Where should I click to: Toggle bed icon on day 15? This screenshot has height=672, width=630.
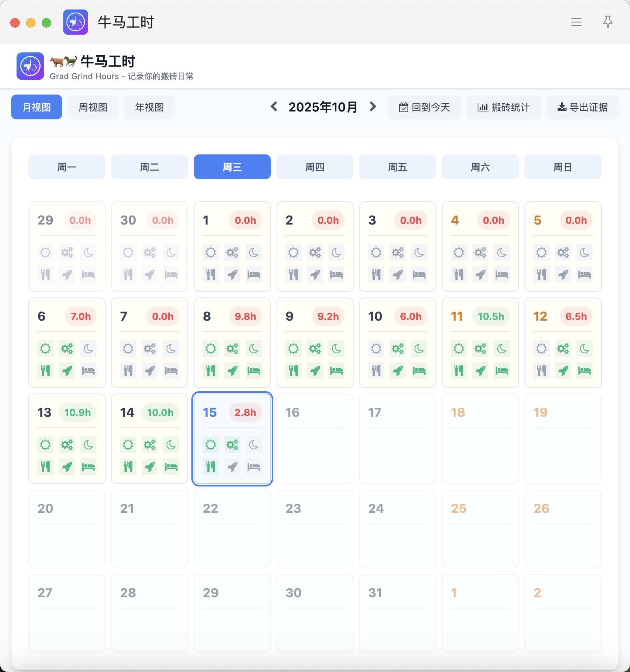point(254,467)
